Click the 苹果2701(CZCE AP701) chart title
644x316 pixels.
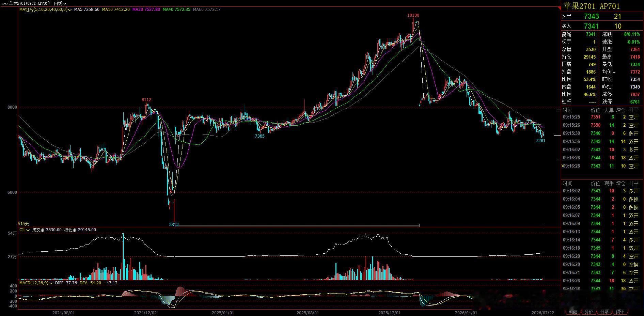click(29, 3)
